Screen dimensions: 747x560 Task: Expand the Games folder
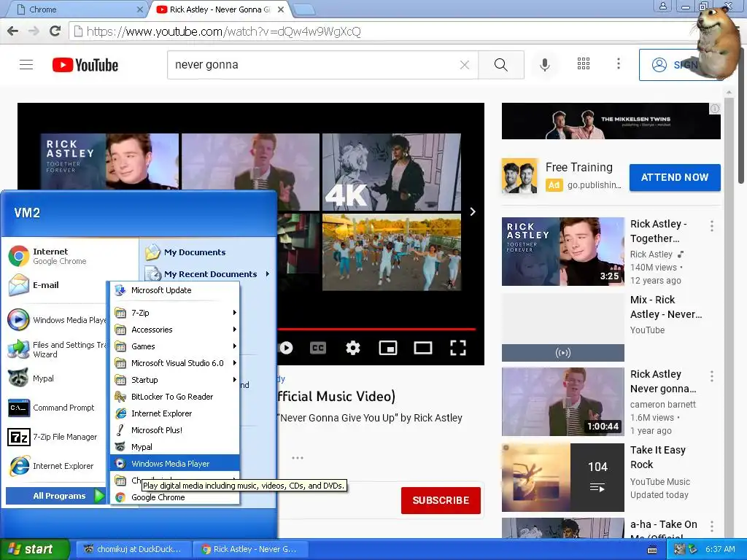[x=175, y=346]
